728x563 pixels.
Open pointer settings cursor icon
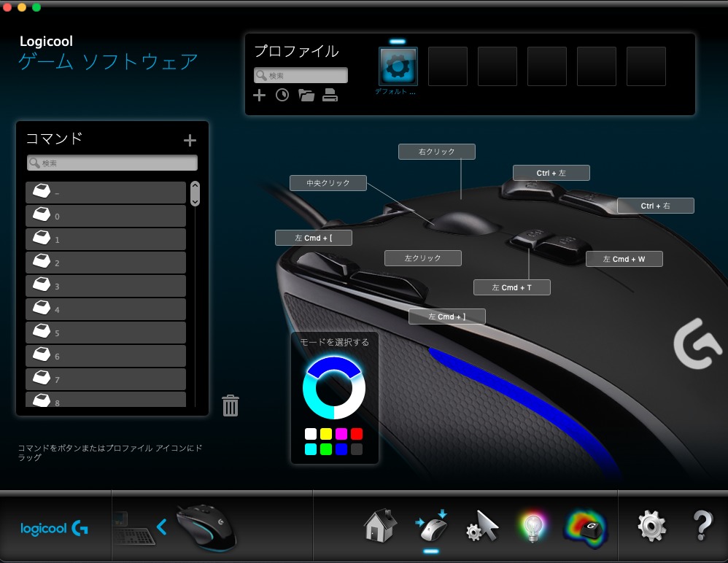482,526
